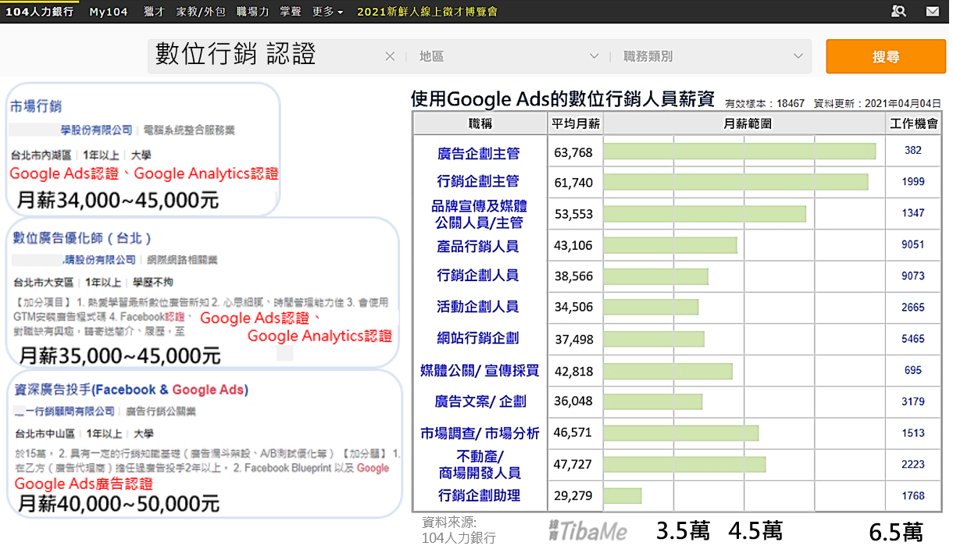The image size is (953, 560).
Task: Clear the search keyword with the X icon
Action: coord(391,56)
